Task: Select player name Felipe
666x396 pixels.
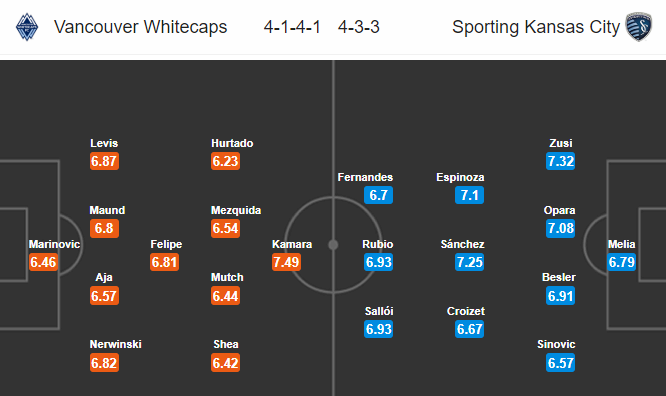Action: point(166,244)
